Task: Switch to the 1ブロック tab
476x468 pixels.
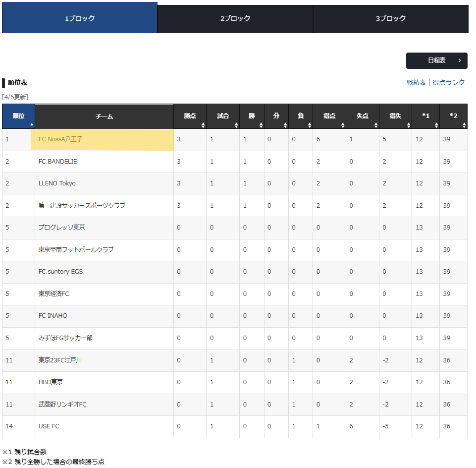Action: (80, 18)
